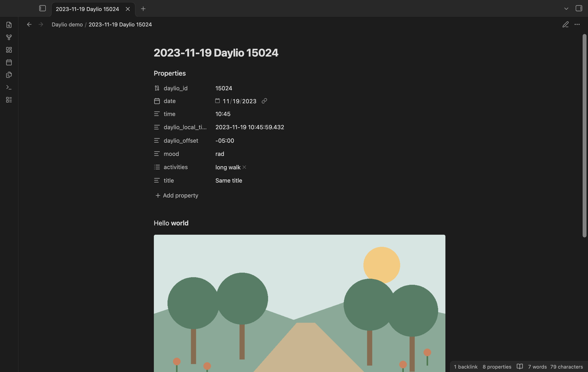Navigate forward with the right arrow
This screenshot has height=372, width=588.
tap(41, 24)
